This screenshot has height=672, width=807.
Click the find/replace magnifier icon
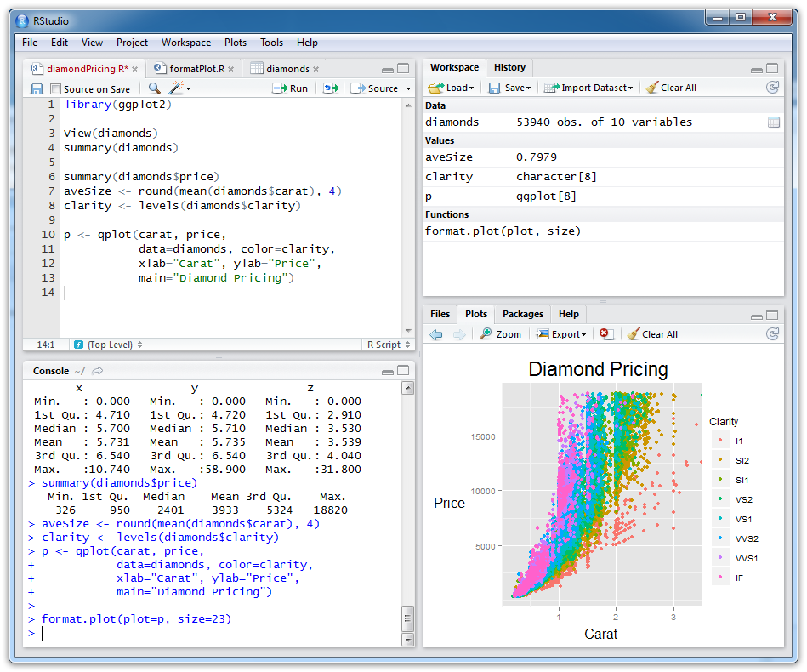(154, 88)
